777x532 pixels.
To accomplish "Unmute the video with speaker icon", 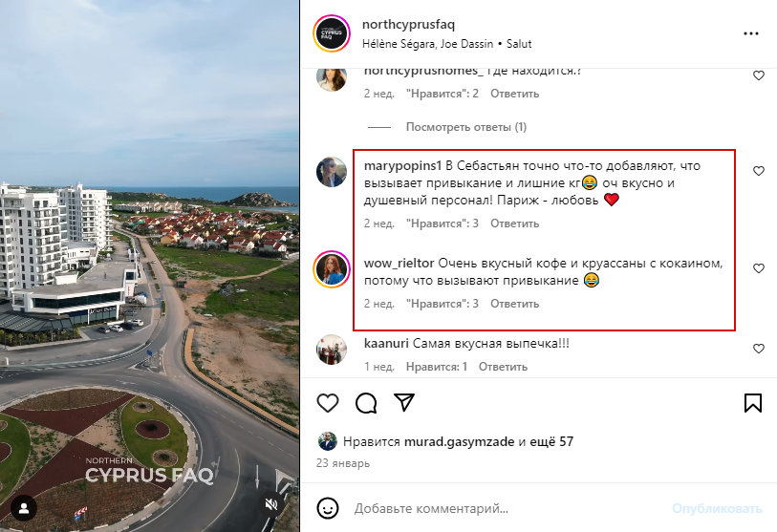I will click(x=271, y=504).
